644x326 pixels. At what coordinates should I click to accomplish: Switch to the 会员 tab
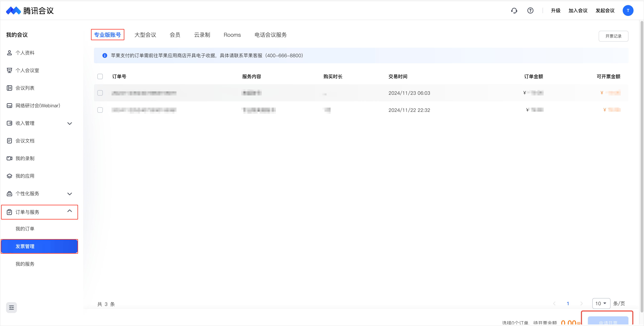[175, 35]
